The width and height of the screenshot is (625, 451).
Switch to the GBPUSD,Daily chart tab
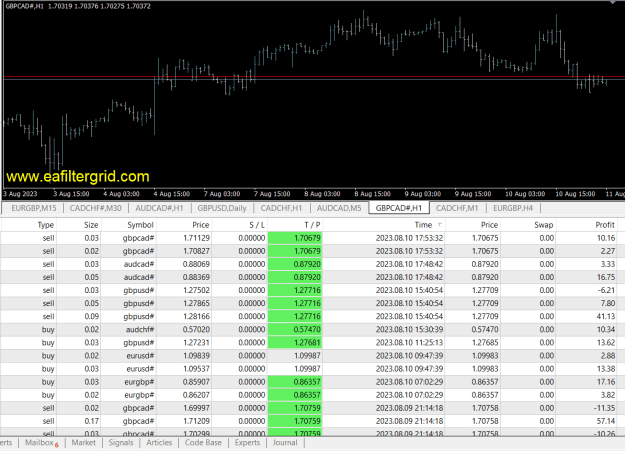click(222, 208)
